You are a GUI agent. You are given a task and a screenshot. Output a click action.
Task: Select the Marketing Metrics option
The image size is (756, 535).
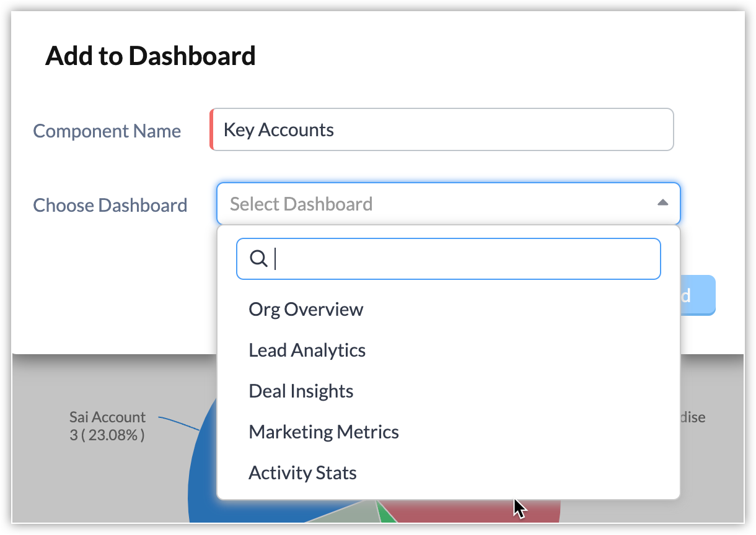tap(323, 432)
